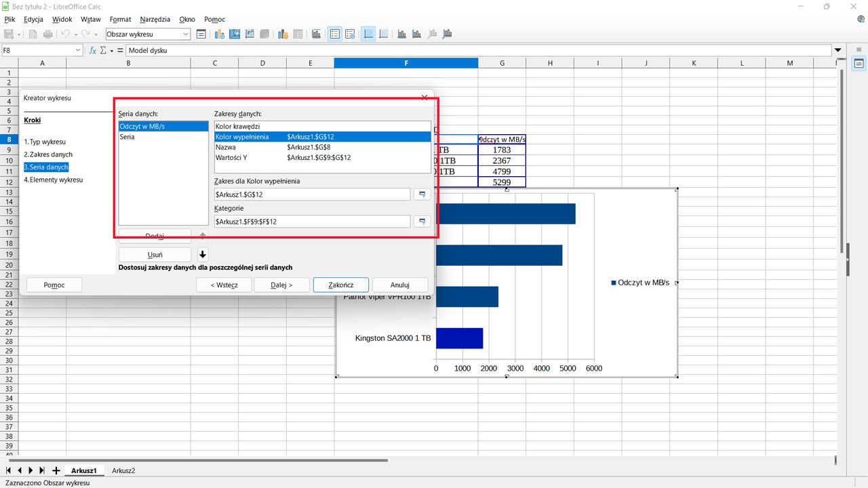This screenshot has width=868, height=488.
Task: Switch to the Arkusz1 sheet tab
Action: 84,470
